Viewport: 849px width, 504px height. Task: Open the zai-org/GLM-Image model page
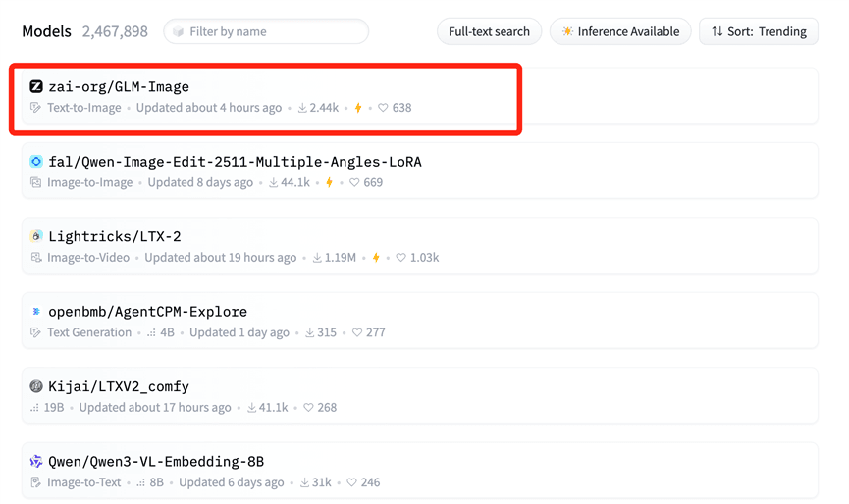(x=118, y=87)
